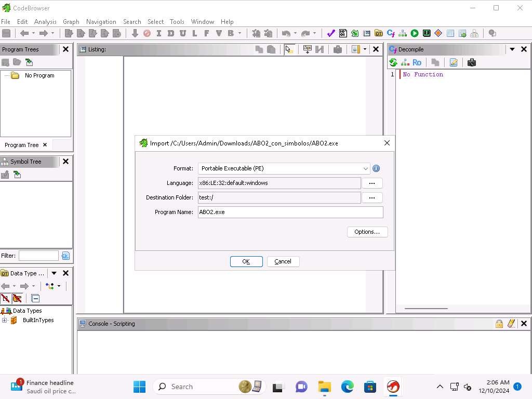Click the refresh icon in Decompile panel
Image resolution: width=532 pixels, height=399 pixels.
tap(393, 62)
